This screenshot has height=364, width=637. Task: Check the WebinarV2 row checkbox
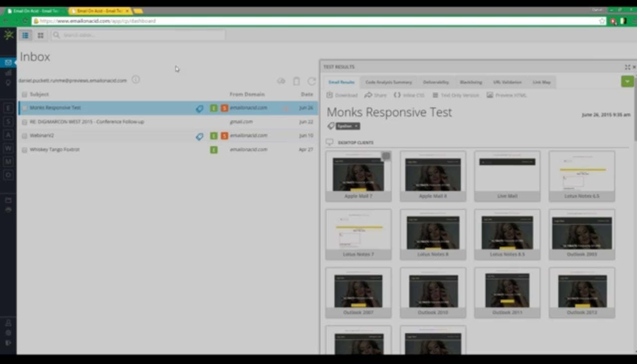pos(24,136)
